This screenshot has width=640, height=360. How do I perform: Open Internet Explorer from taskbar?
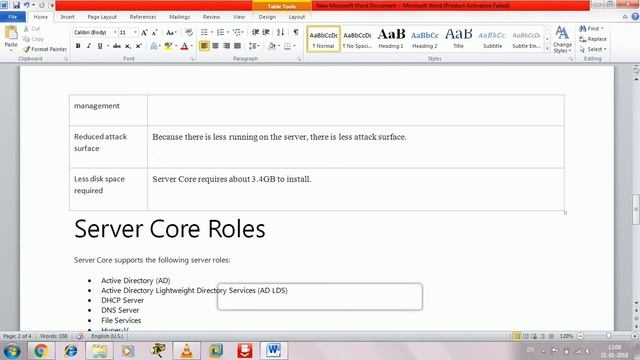tap(71, 351)
